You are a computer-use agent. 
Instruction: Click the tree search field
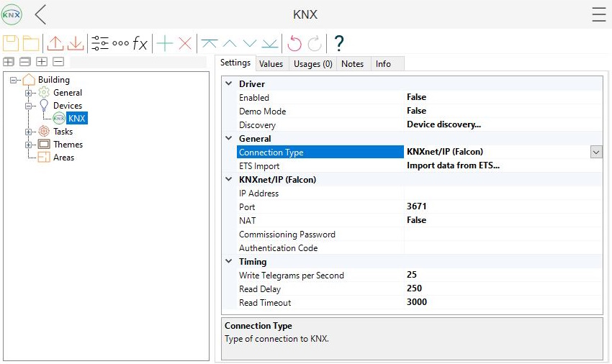pos(138,62)
